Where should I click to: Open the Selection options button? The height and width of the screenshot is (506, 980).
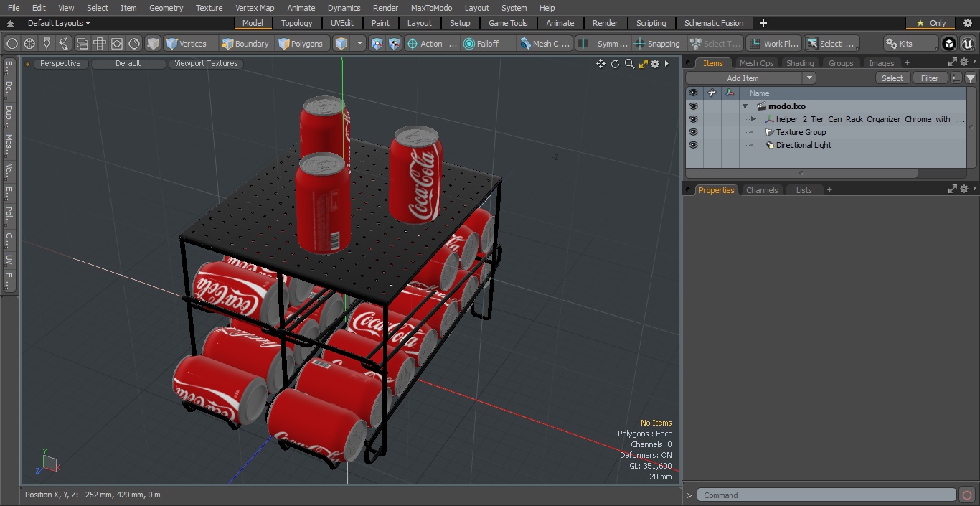(831, 44)
